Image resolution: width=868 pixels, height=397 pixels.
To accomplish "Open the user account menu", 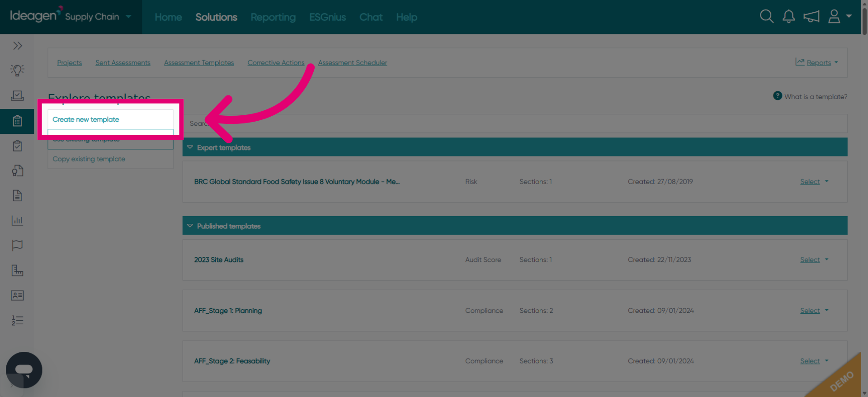I will point(840,17).
